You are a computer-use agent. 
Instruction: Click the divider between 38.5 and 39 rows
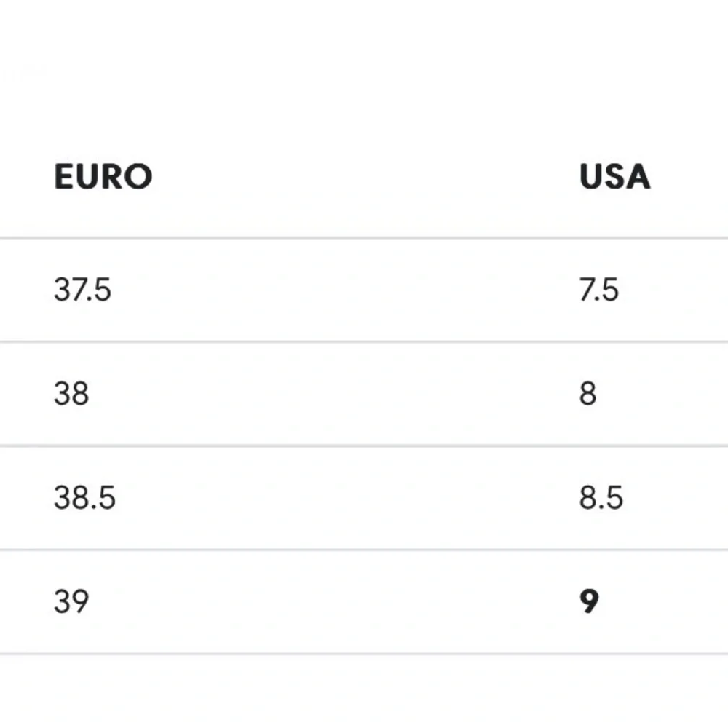click(364, 550)
